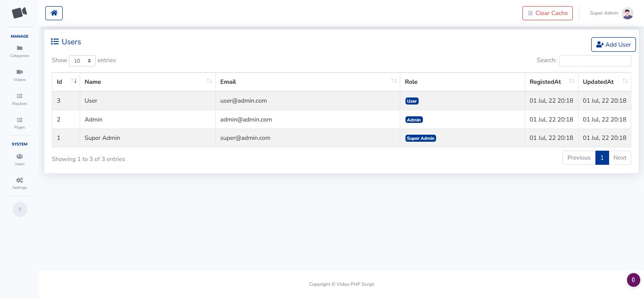Click the video camera logo
644x299 pixels.
point(19,13)
